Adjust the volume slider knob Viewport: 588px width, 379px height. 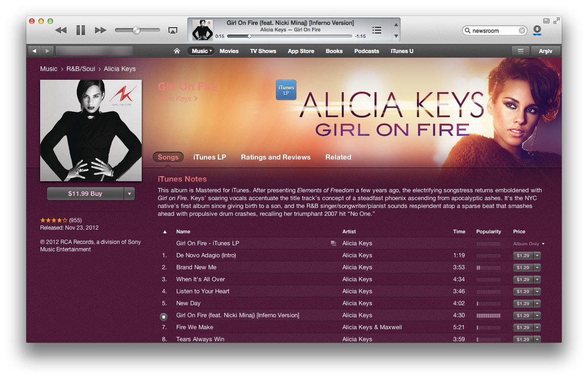136,30
